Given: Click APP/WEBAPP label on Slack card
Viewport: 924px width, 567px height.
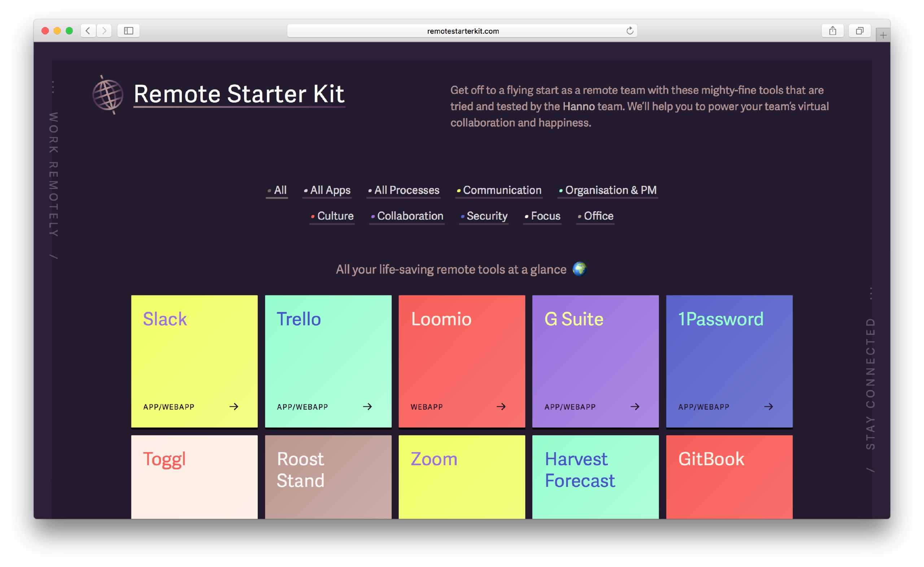Looking at the screenshot, I should (169, 407).
